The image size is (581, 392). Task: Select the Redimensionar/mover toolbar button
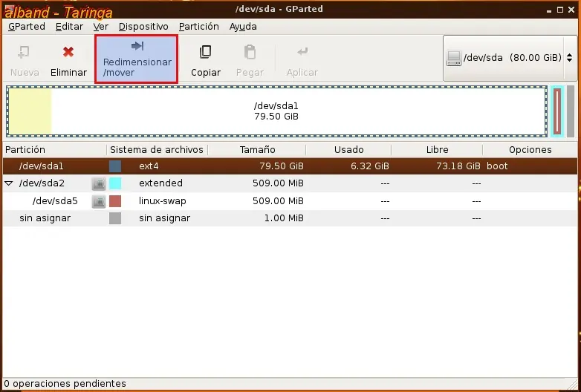137,59
